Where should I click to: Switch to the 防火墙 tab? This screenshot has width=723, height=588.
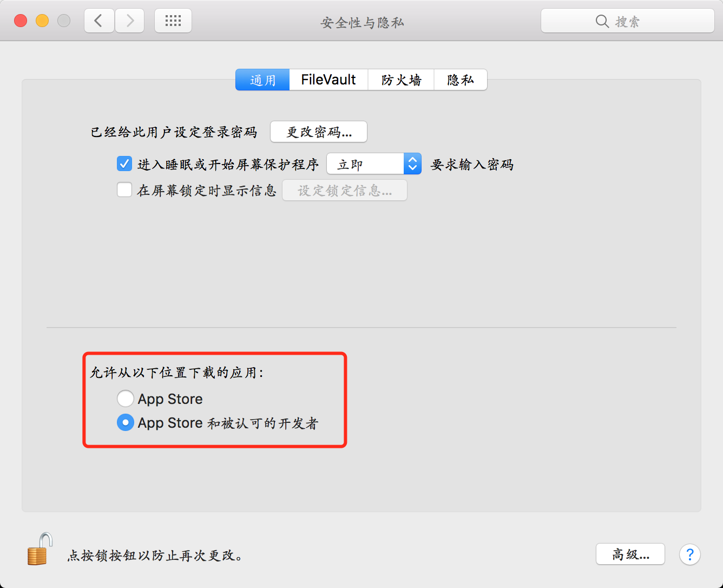click(x=401, y=80)
